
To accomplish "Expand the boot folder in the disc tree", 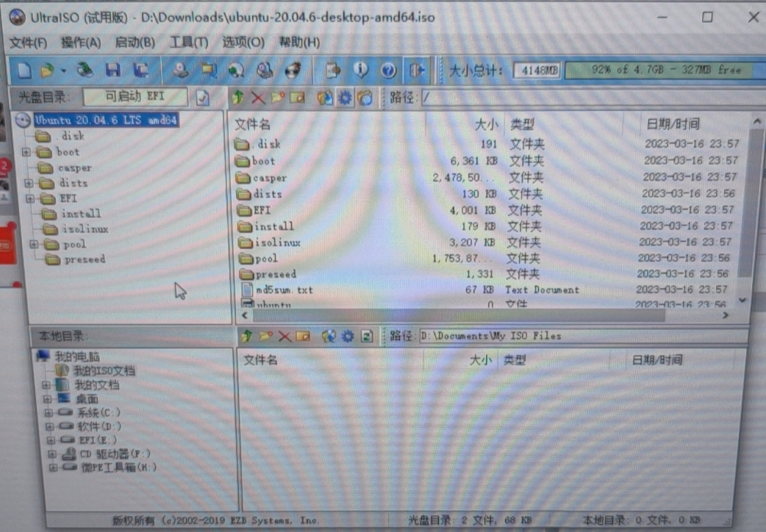I will pos(26,152).
